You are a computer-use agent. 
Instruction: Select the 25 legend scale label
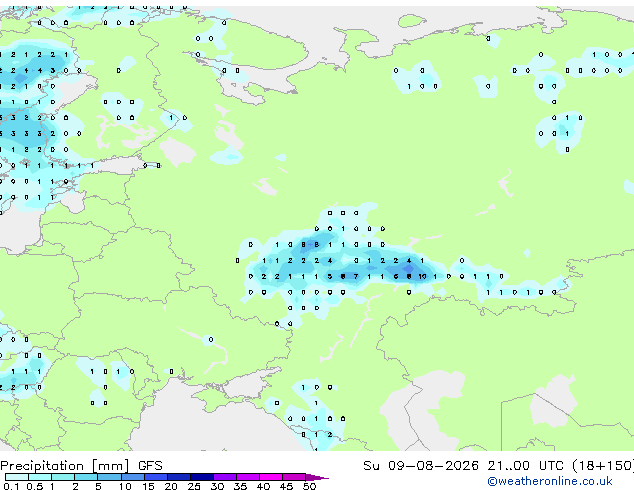(194, 486)
